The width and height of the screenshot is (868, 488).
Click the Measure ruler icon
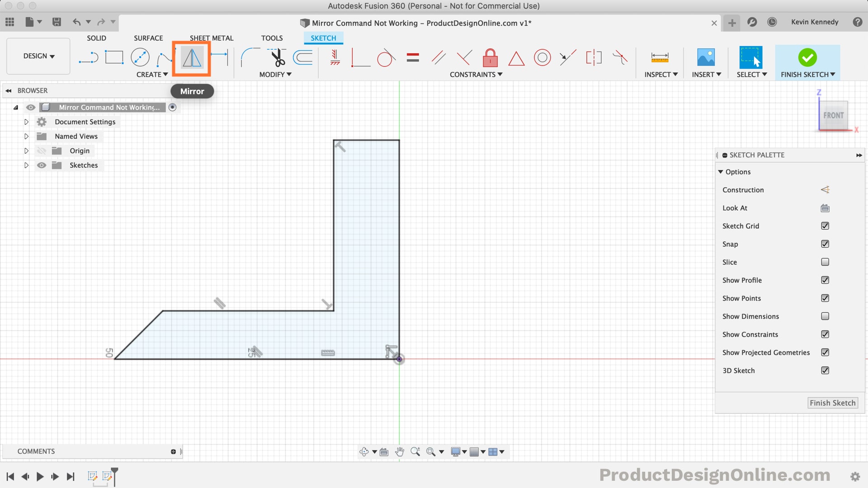click(660, 57)
